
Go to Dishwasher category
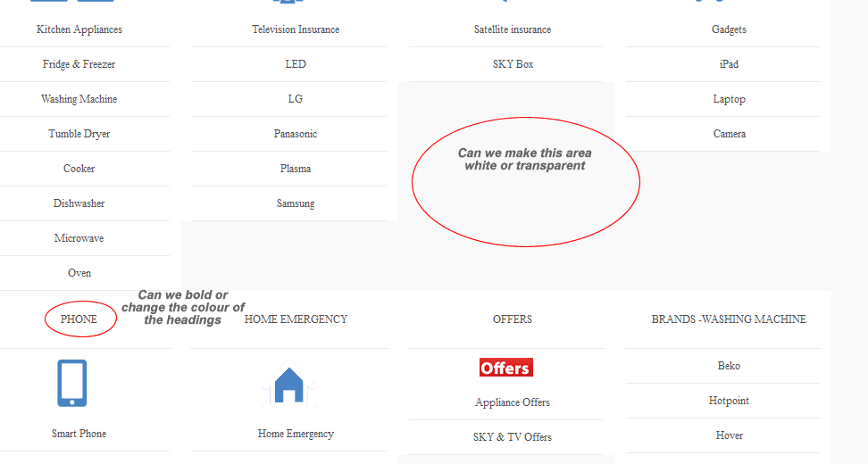(79, 203)
